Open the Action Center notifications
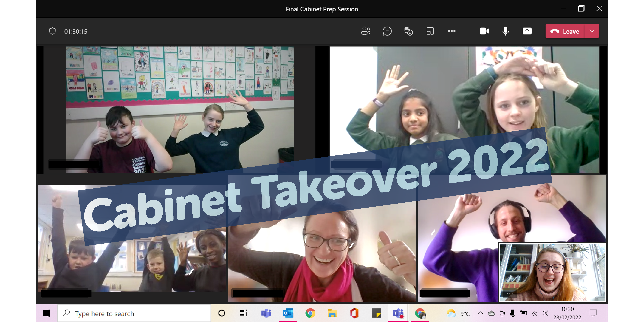 tap(593, 313)
